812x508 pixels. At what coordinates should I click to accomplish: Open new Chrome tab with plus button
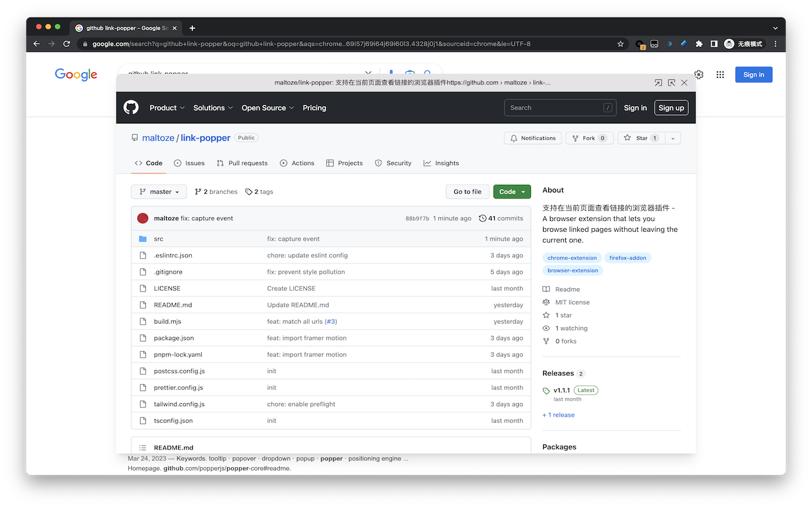[x=192, y=28]
